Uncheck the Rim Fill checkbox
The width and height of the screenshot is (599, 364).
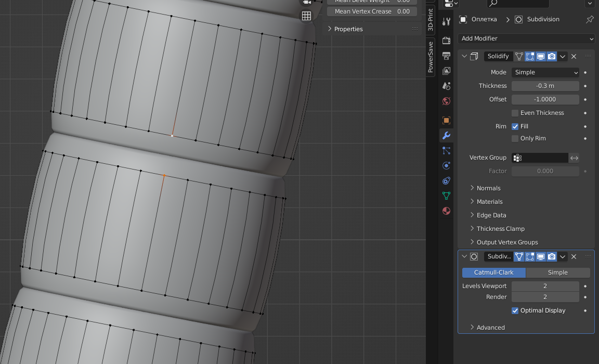pyautogui.click(x=515, y=126)
